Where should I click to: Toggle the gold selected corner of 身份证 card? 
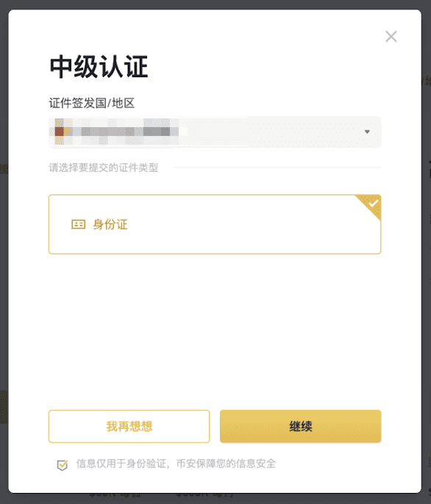(x=371, y=205)
